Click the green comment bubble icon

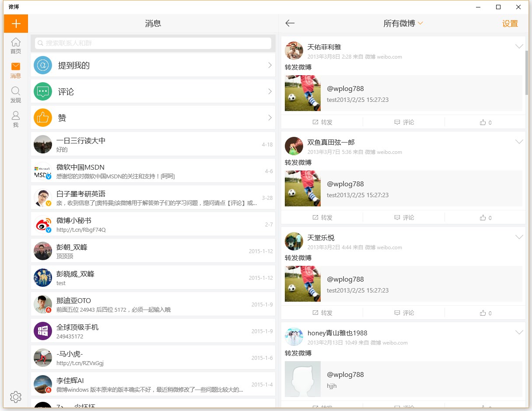coord(43,91)
